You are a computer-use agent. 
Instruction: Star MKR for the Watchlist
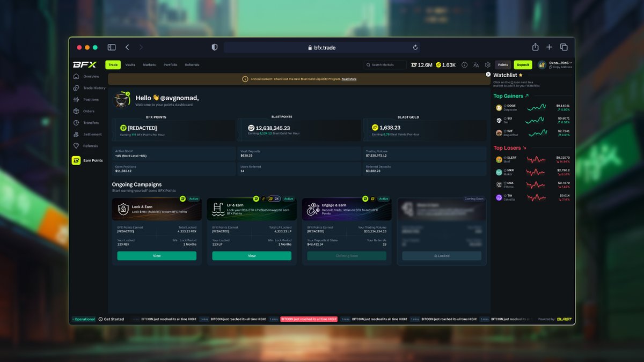pos(505,171)
